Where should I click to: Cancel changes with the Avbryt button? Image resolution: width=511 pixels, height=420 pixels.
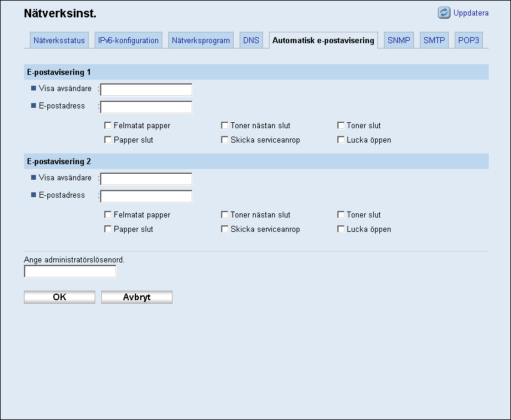tap(137, 297)
